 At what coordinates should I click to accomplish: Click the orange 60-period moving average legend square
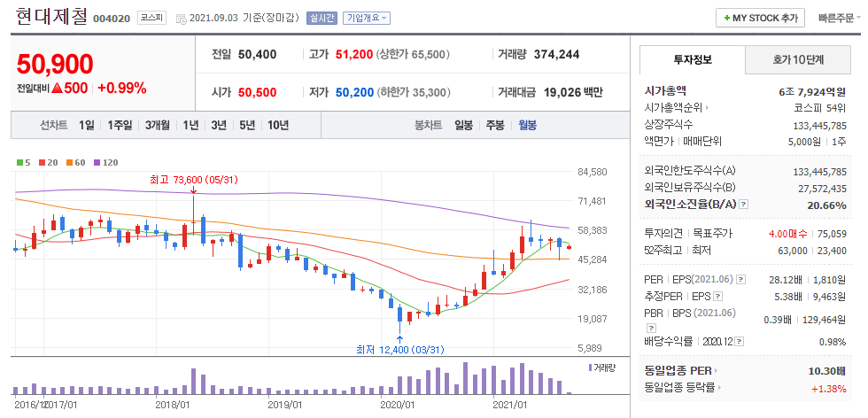pyautogui.click(x=70, y=163)
